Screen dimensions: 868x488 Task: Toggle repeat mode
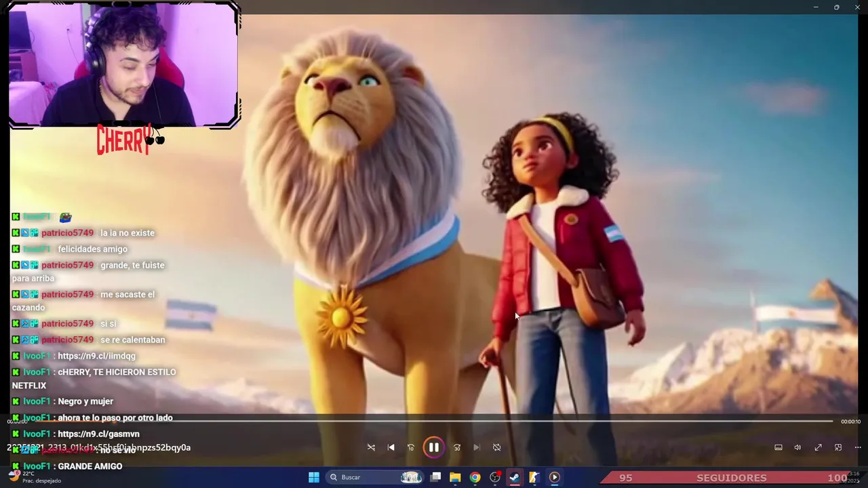[496, 447]
